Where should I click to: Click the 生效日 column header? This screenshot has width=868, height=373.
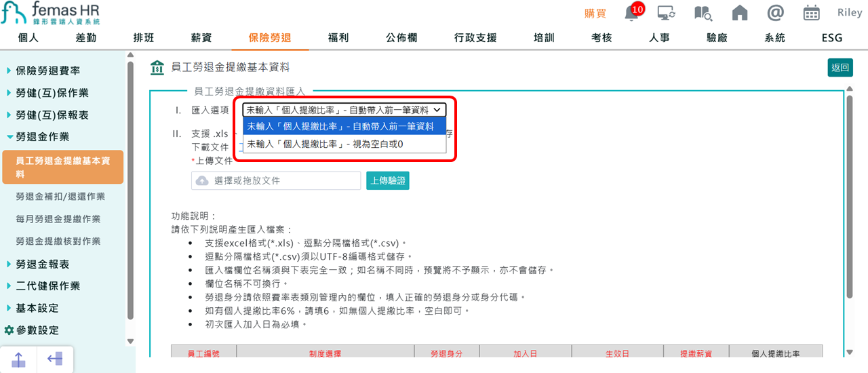click(x=617, y=353)
